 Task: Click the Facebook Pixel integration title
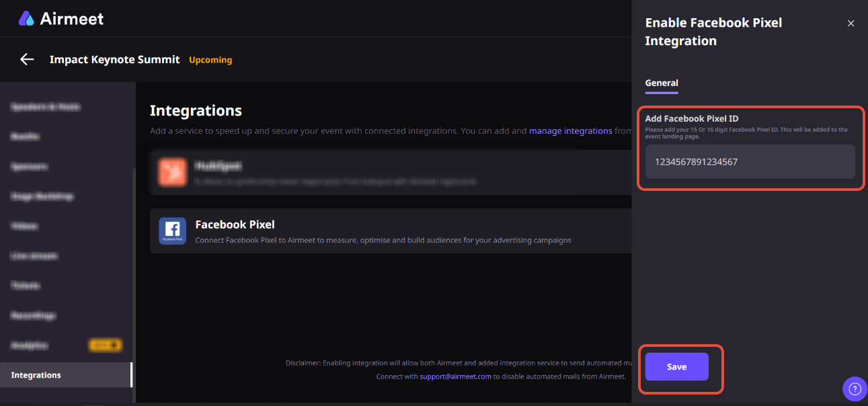[235, 225]
